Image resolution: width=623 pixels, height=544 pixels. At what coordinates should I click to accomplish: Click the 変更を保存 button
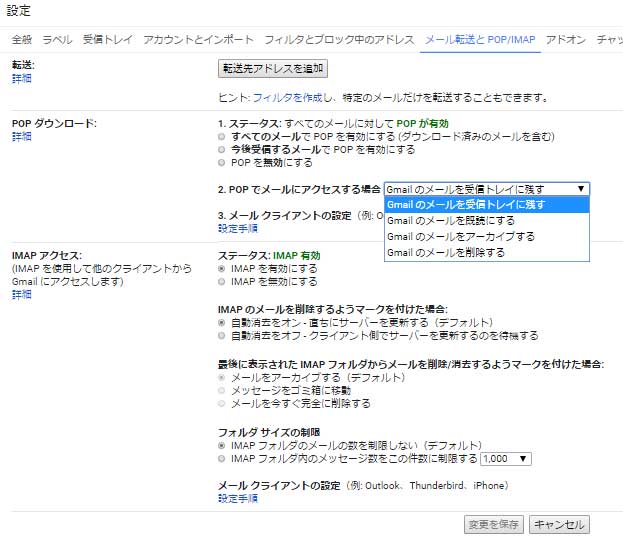(493, 524)
